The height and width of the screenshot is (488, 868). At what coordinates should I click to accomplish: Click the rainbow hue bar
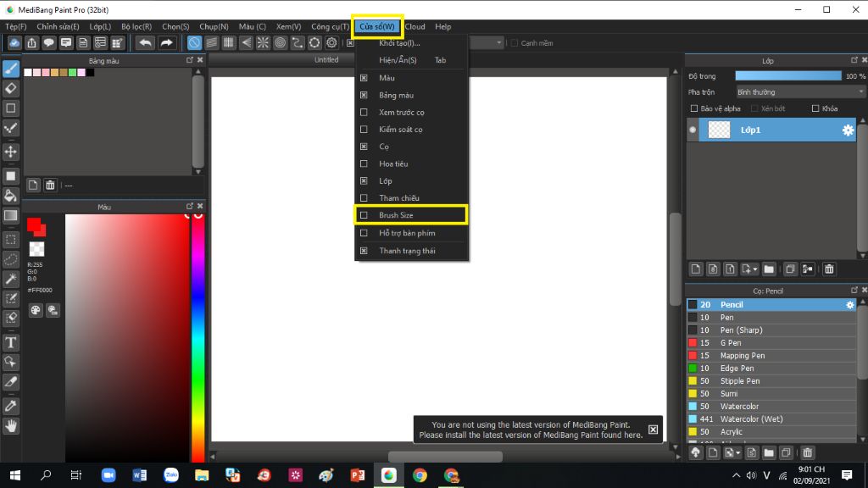click(x=198, y=337)
